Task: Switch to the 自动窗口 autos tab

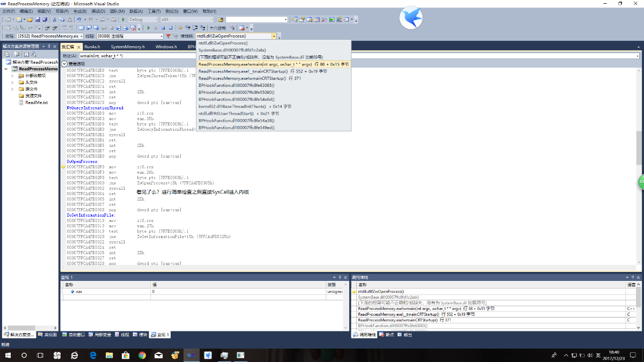Action: pyautogui.click(x=74, y=335)
